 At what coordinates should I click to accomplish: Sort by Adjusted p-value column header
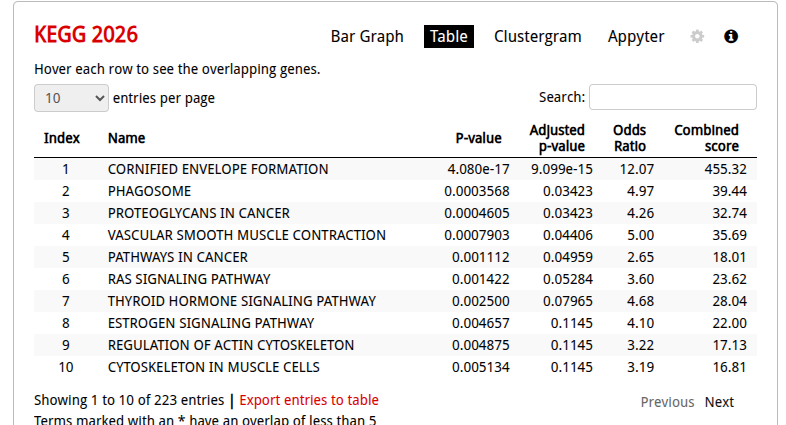click(x=557, y=138)
